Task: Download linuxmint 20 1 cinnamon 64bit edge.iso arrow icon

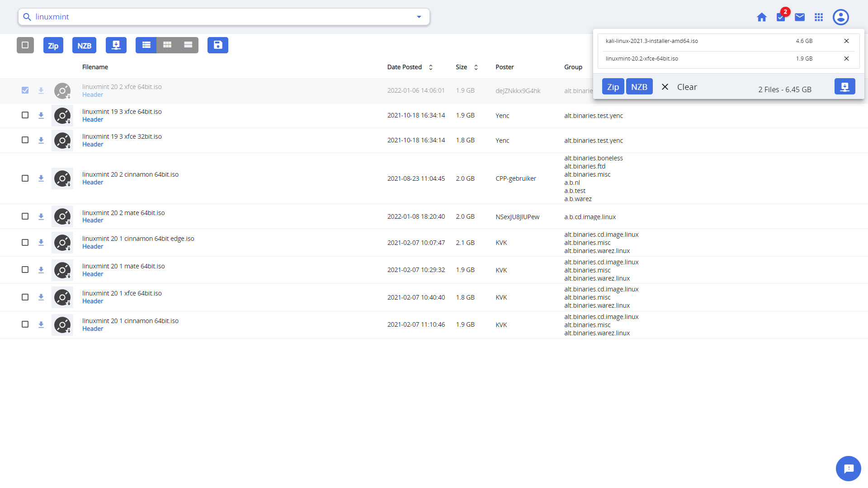Action: click(x=41, y=243)
